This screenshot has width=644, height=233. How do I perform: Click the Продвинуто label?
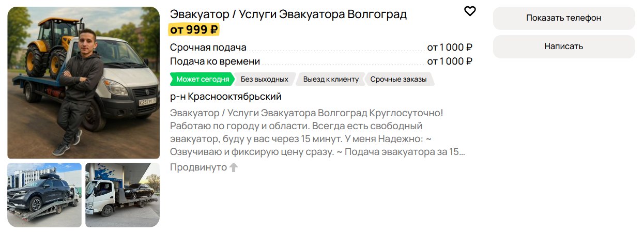[198, 167]
